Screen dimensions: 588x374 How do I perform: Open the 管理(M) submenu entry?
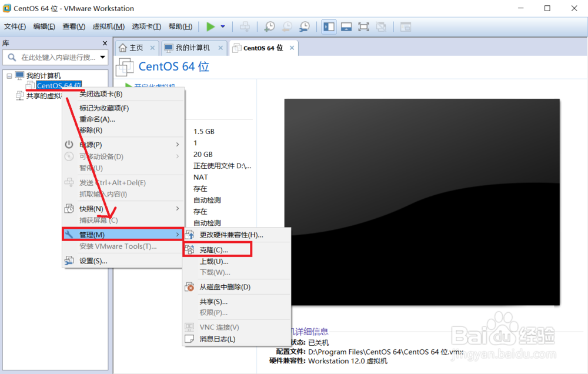(x=123, y=235)
